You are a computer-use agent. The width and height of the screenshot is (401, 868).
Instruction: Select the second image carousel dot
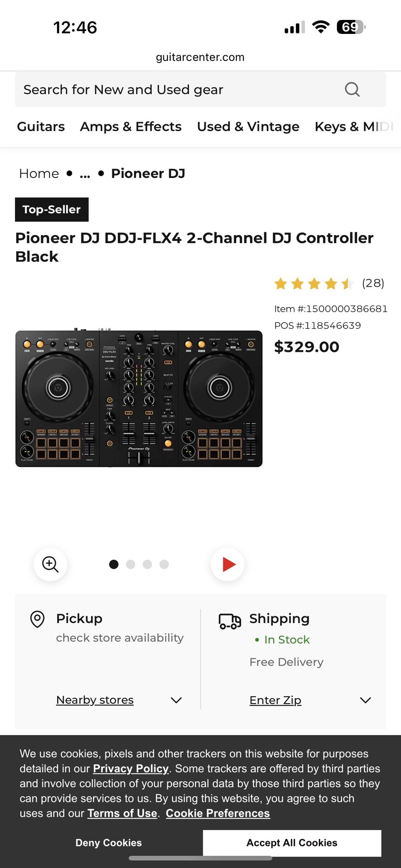(x=131, y=564)
